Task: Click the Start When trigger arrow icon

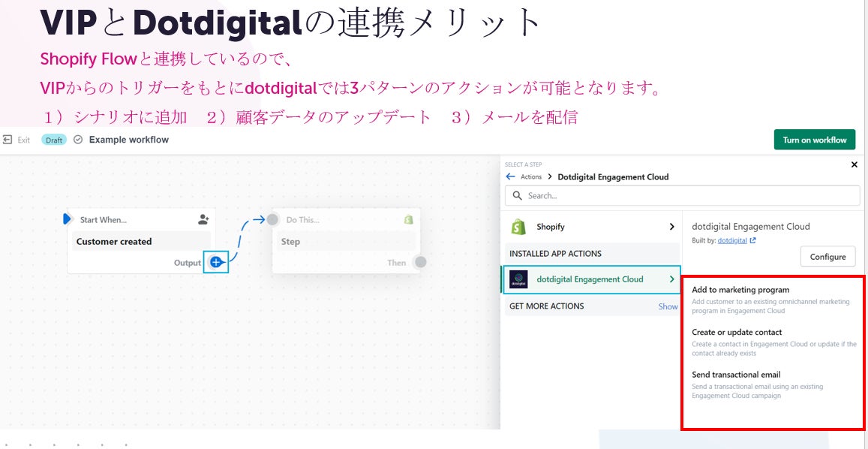Action: 67,219
